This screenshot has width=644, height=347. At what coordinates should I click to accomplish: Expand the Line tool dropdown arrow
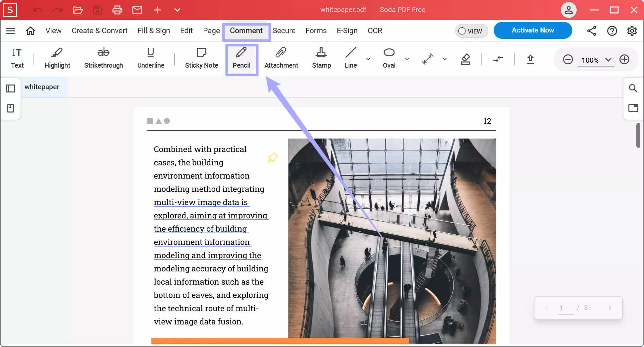coord(368,59)
